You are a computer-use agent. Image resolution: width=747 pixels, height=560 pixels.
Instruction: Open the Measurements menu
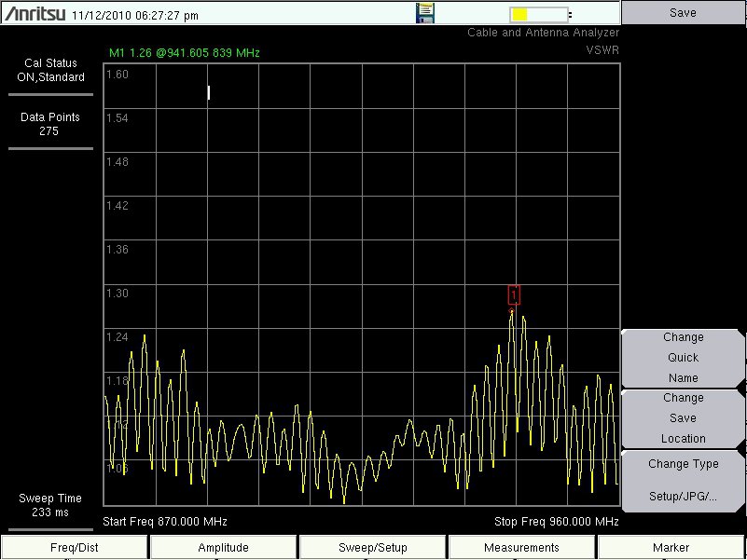click(x=521, y=547)
